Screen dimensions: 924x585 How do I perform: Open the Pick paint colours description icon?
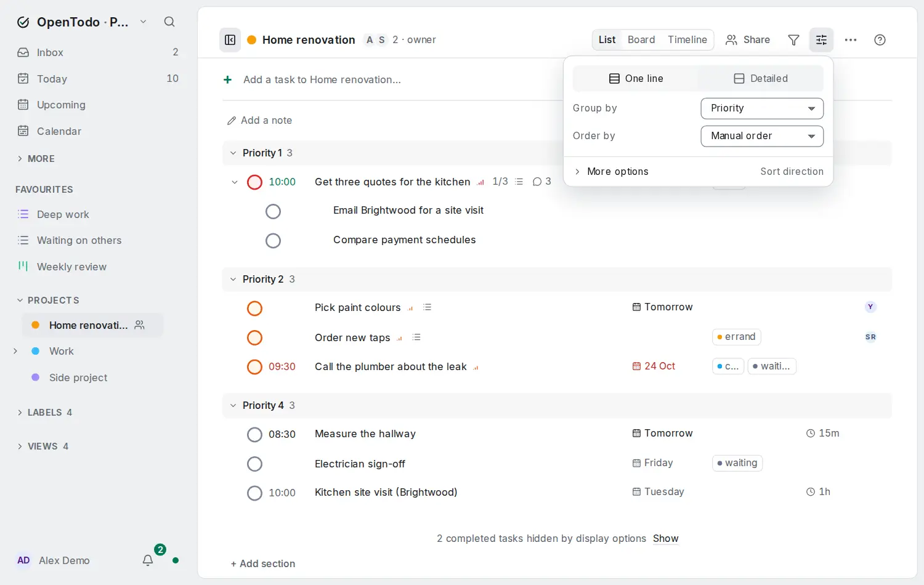coord(428,307)
